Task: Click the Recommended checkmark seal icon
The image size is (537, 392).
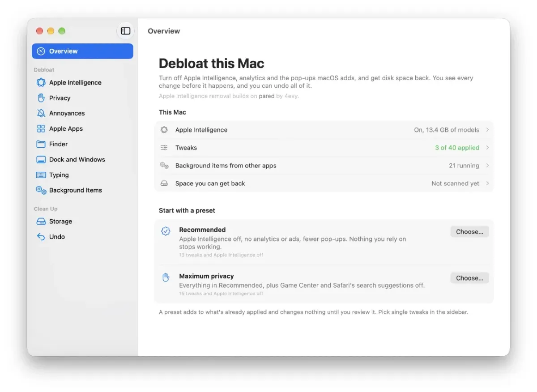Action: 166,231
